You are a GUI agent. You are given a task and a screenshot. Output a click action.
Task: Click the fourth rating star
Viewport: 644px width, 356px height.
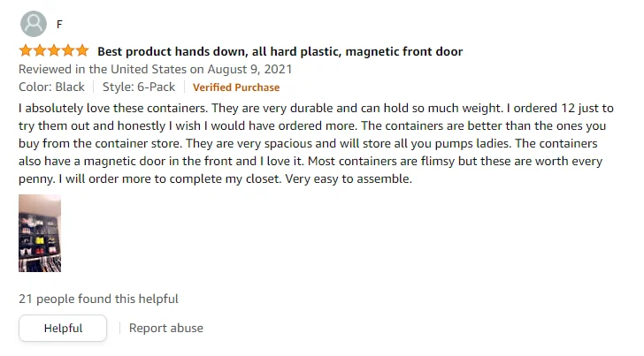[x=68, y=50]
